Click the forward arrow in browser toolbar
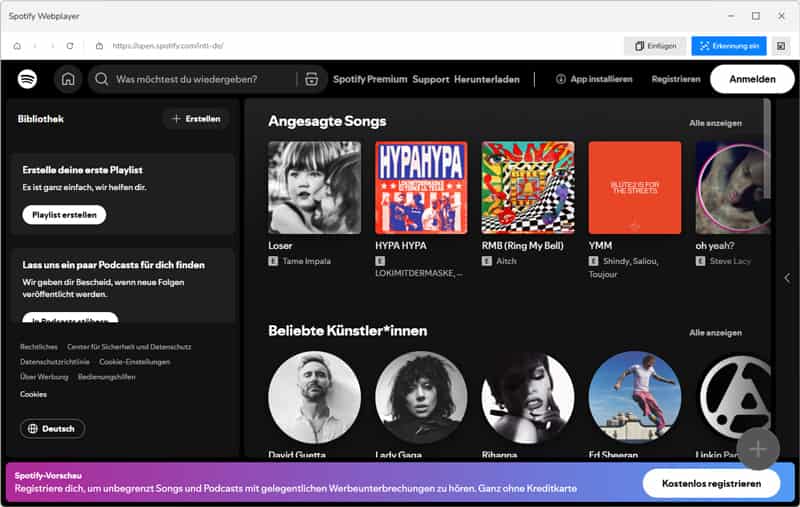The height and width of the screenshot is (507, 800). tap(53, 45)
